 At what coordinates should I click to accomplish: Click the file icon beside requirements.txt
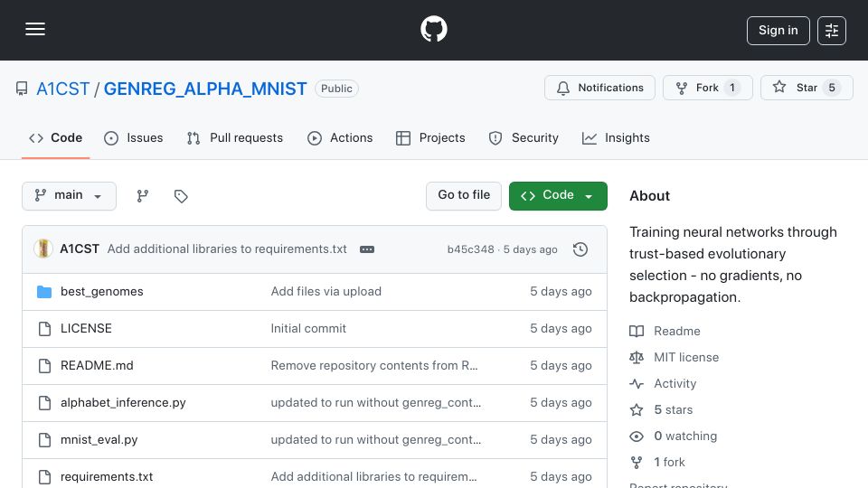44,477
